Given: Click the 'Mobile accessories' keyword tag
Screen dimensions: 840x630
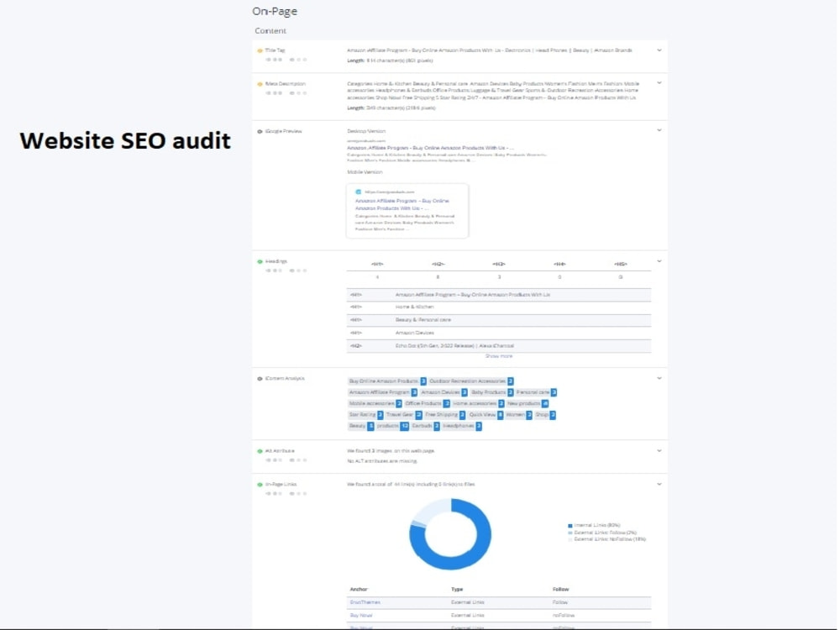Looking at the screenshot, I should [x=375, y=404].
